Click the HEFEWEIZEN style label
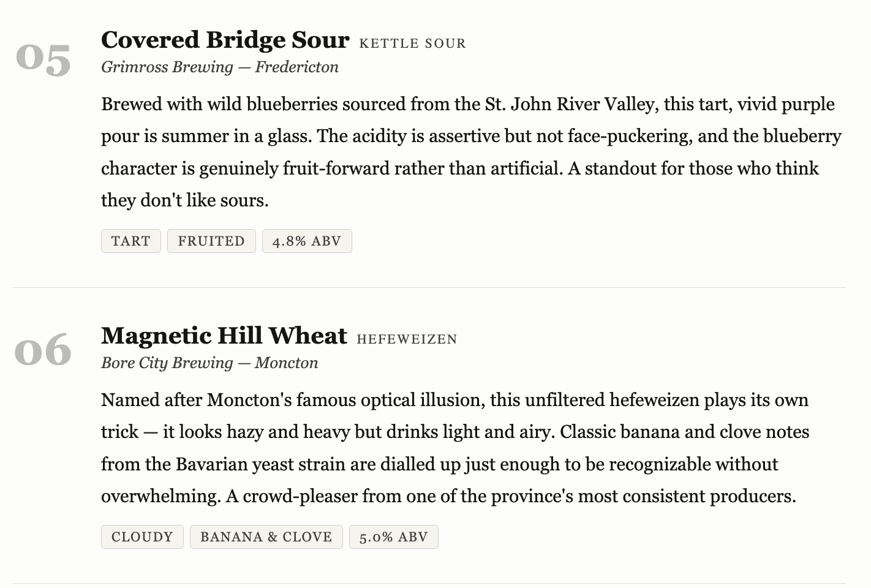This screenshot has width=871, height=588. coord(407,339)
